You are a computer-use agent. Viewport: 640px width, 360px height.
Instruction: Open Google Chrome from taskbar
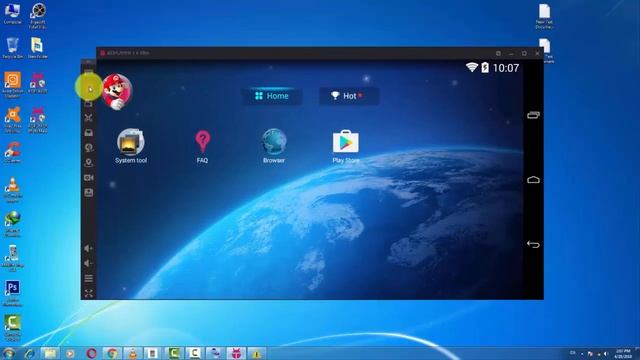(112, 353)
